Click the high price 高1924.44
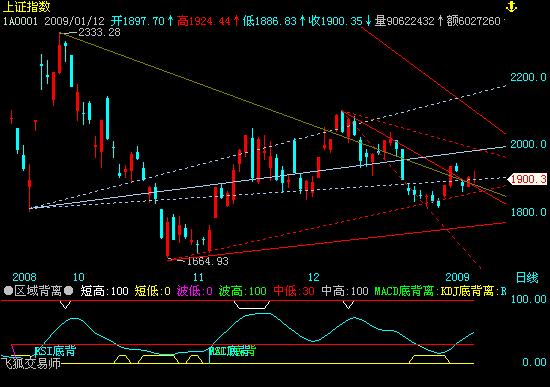The image size is (550, 387). click(x=203, y=21)
